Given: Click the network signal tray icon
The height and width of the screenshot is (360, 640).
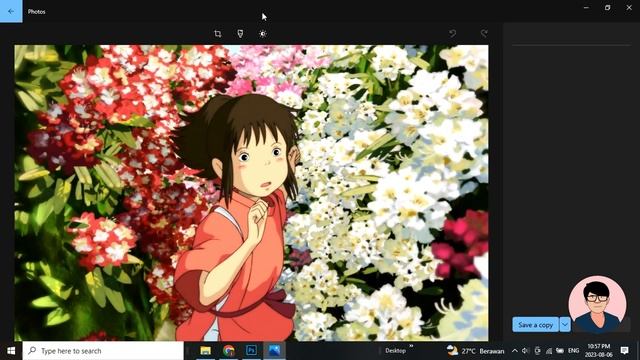Looking at the screenshot, I should [x=549, y=351].
